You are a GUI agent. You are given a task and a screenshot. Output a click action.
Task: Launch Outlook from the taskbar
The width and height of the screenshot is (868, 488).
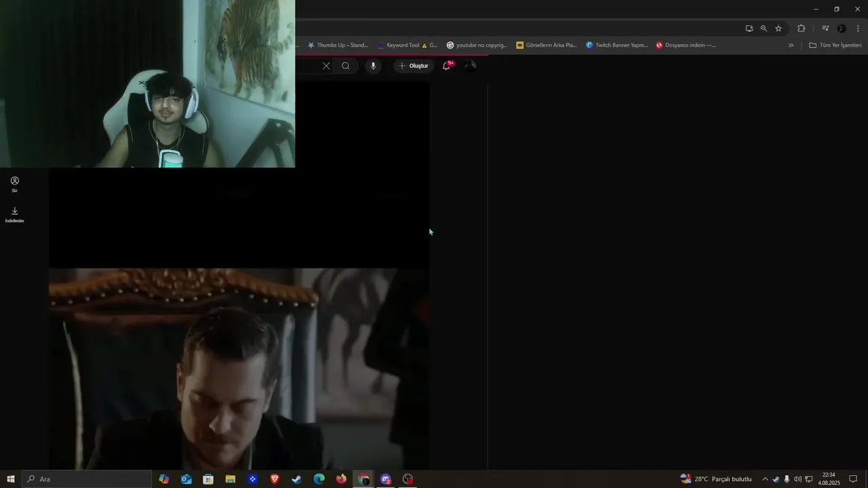[186, 479]
